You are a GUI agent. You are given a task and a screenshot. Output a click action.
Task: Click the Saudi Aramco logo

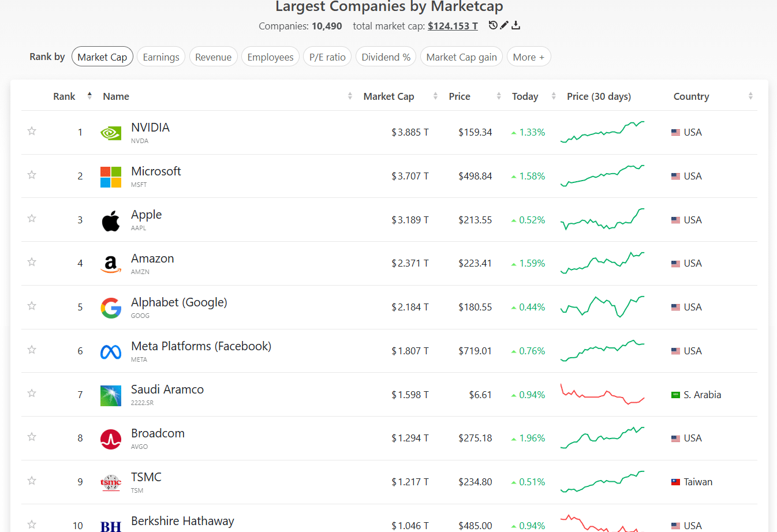click(111, 395)
